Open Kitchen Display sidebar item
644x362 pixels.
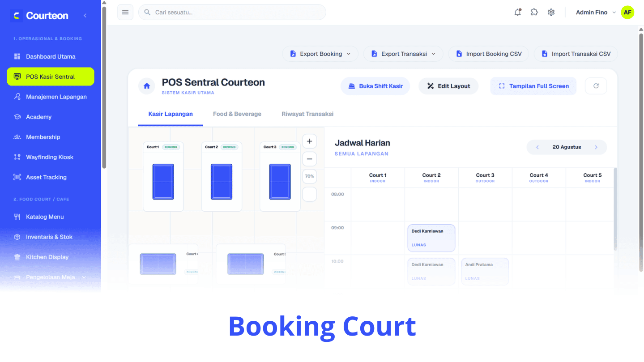click(x=51, y=257)
